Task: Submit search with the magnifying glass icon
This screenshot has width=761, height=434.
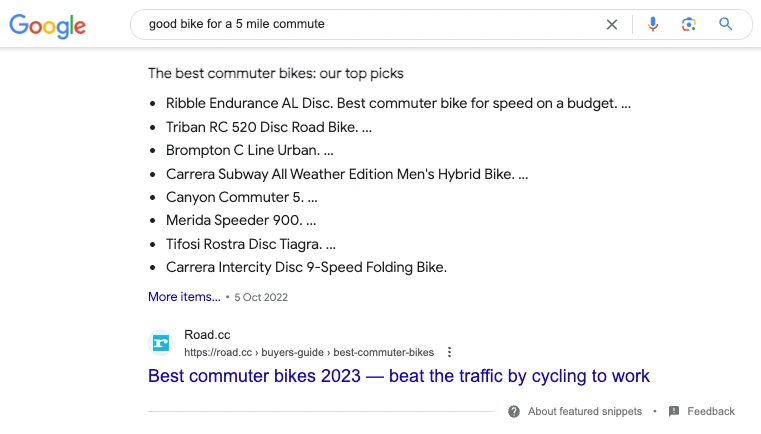Action: [x=726, y=24]
